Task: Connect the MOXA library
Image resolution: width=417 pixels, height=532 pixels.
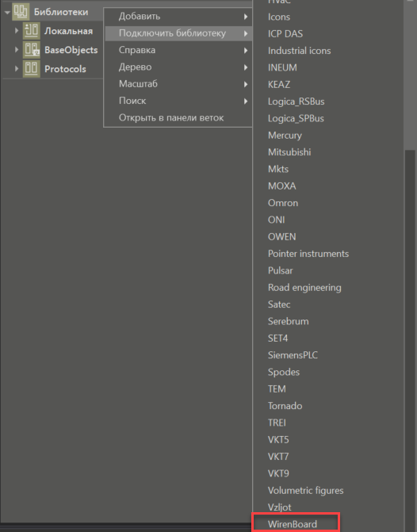Action: [x=282, y=186]
